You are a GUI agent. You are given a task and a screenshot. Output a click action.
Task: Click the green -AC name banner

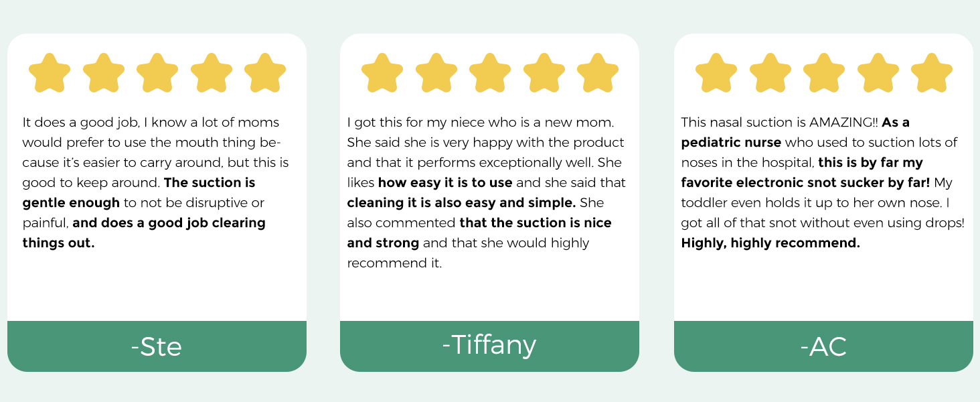pos(823,346)
